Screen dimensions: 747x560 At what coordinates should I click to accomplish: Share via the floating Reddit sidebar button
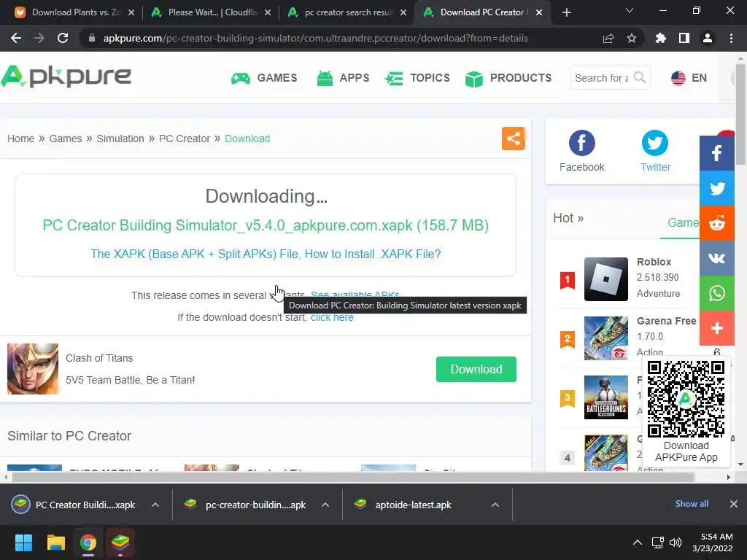[x=717, y=223]
